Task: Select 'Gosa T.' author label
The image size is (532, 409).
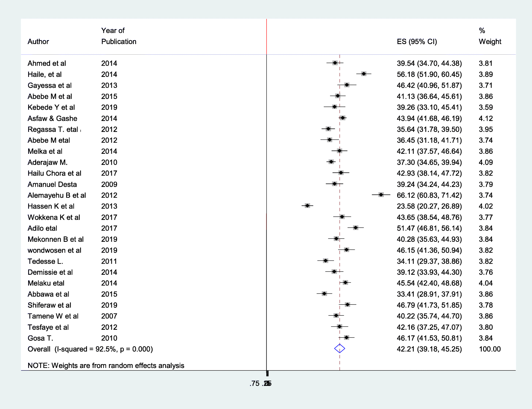Action: point(40,338)
